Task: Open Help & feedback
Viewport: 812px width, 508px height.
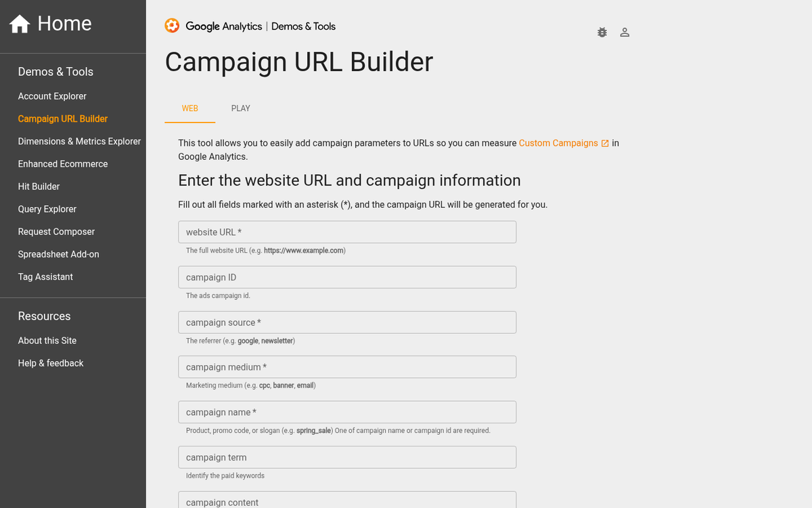Action: [x=50, y=363]
